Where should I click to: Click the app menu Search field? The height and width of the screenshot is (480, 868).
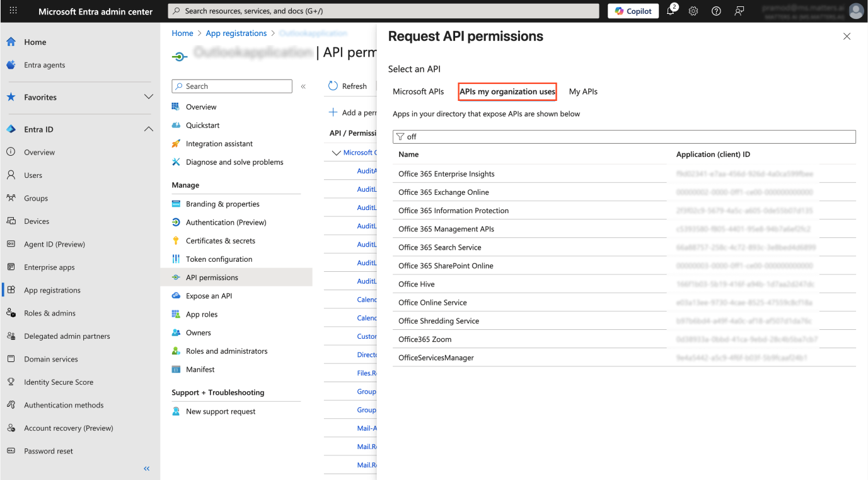(232, 86)
